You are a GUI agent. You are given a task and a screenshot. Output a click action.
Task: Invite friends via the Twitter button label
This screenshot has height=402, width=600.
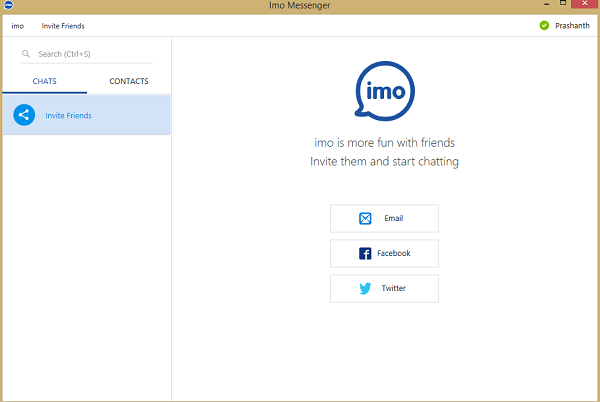[x=393, y=288]
